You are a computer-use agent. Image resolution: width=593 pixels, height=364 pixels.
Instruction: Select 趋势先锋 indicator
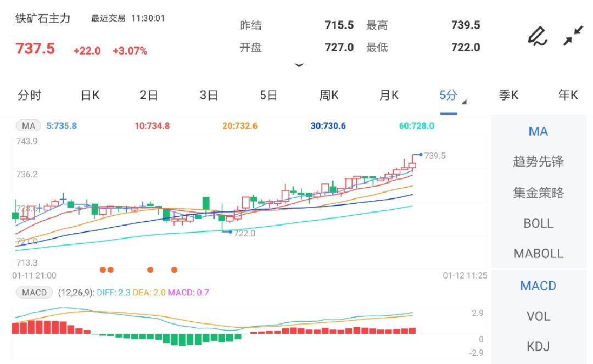coord(538,162)
